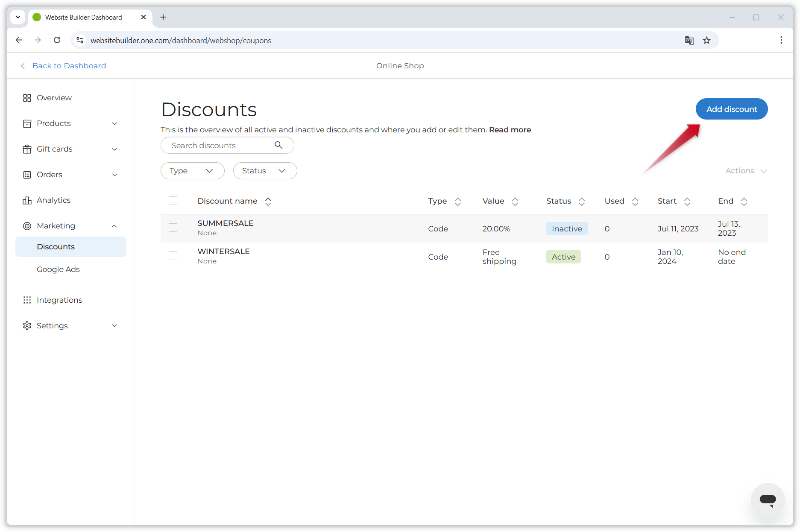Image resolution: width=800 pixels, height=532 pixels.
Task: Select the Analytics chart icon
Action: pos(27,200)
